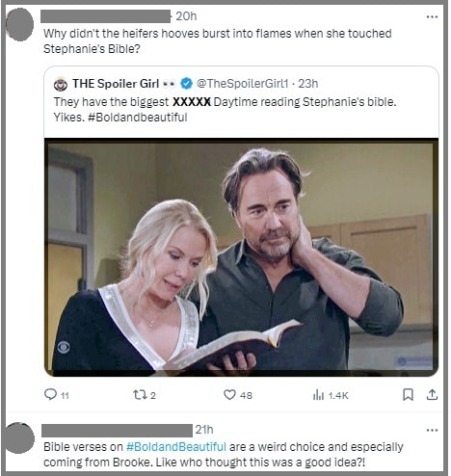Click the repost icon with count 2
The width and height of the screenshot is (451, 476).
pyautogui.click(x=140, y=395)
